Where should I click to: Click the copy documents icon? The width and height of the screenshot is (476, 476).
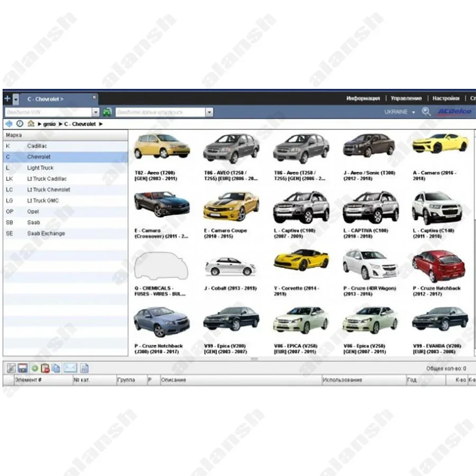pos(56,368)
